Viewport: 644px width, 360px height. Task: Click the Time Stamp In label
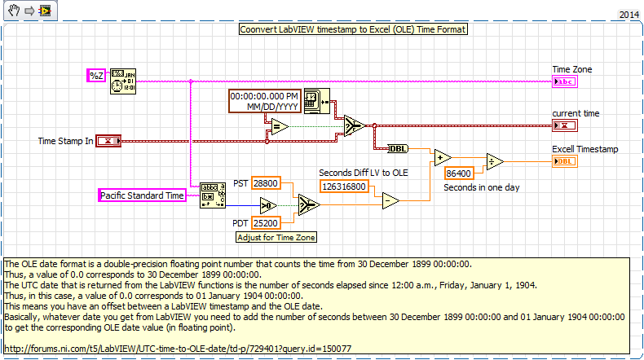(66, 141)
